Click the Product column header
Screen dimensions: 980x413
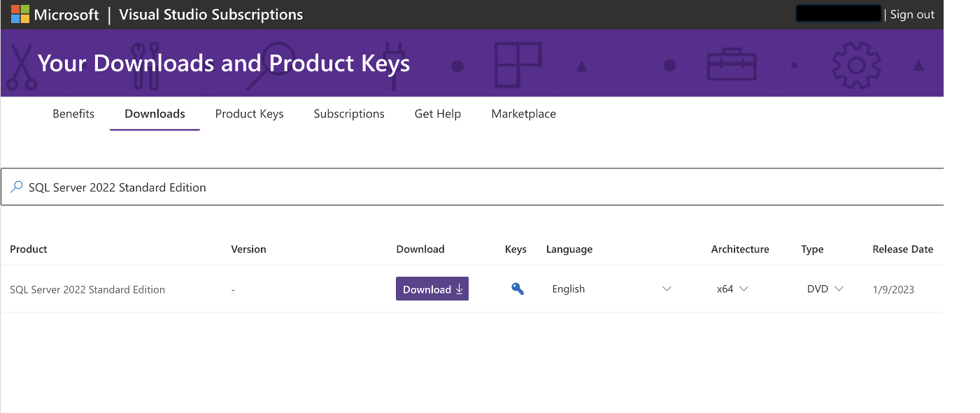click(29, 249)
